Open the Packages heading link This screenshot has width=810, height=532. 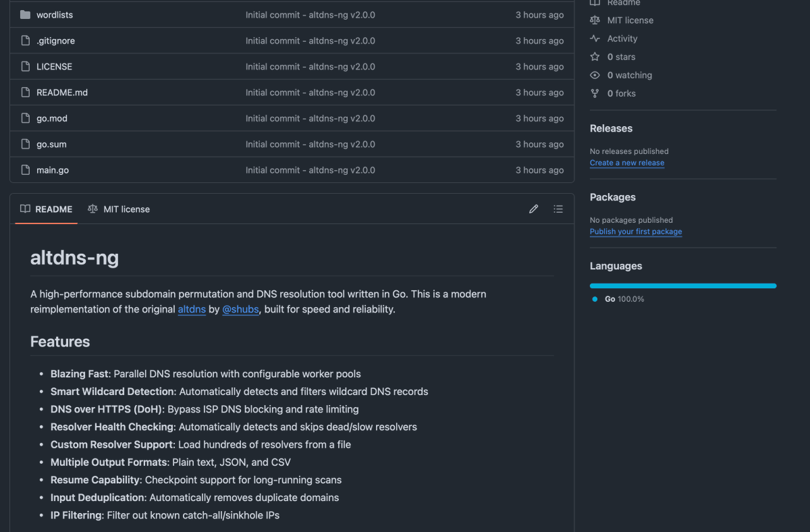click(x=613, y=197)
